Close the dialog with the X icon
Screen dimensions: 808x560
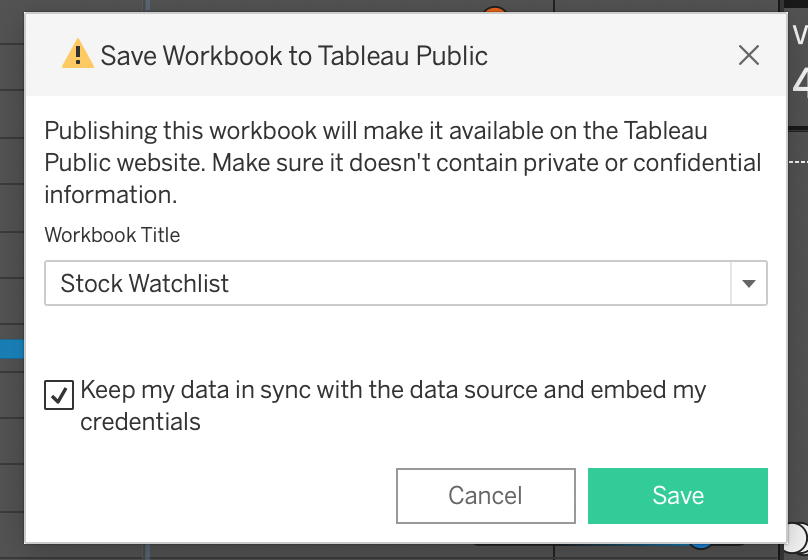(748, 55)
